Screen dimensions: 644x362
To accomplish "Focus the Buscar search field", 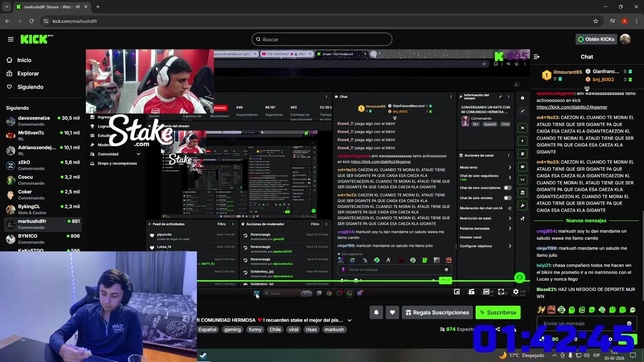I will (x=322, y=39).
